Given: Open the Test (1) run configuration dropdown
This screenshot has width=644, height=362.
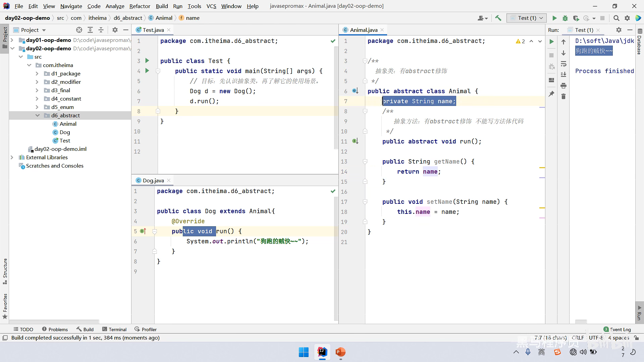Looking at the screenshot, I should pos(527,18).
